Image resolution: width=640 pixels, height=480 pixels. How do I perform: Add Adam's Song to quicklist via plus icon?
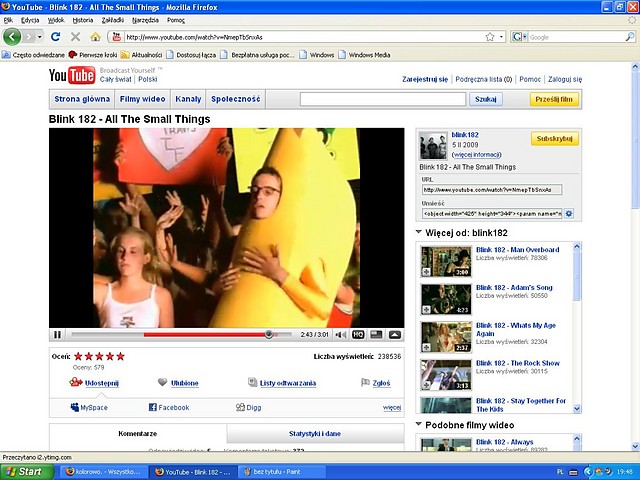click(426, 310)
